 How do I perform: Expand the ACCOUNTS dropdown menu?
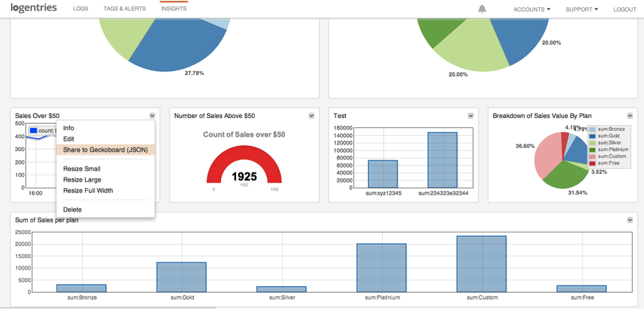(x=532, y=9)
